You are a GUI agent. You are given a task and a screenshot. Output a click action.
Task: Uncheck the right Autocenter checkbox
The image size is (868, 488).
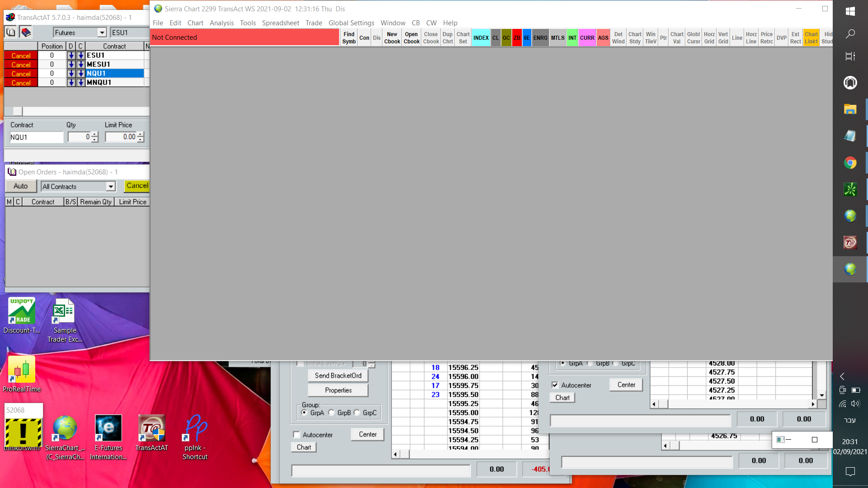coord(555,385)
